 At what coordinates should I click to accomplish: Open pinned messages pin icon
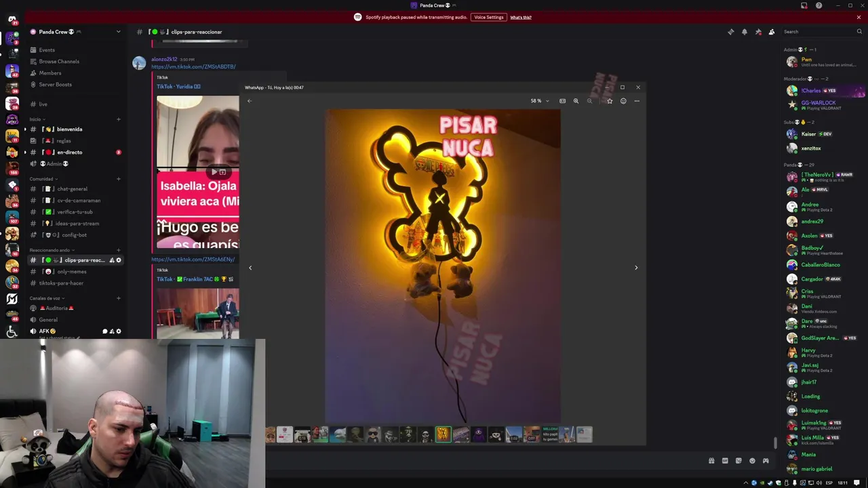(758, 32)
